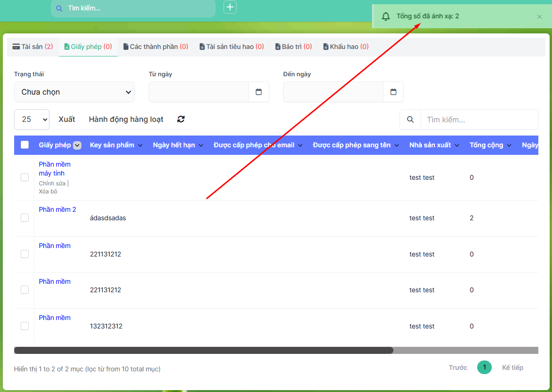Open the Đến ngày calendar picker icon
Image resolution: width=552 pixels, height=392 pixels.
tap(393, 92)
